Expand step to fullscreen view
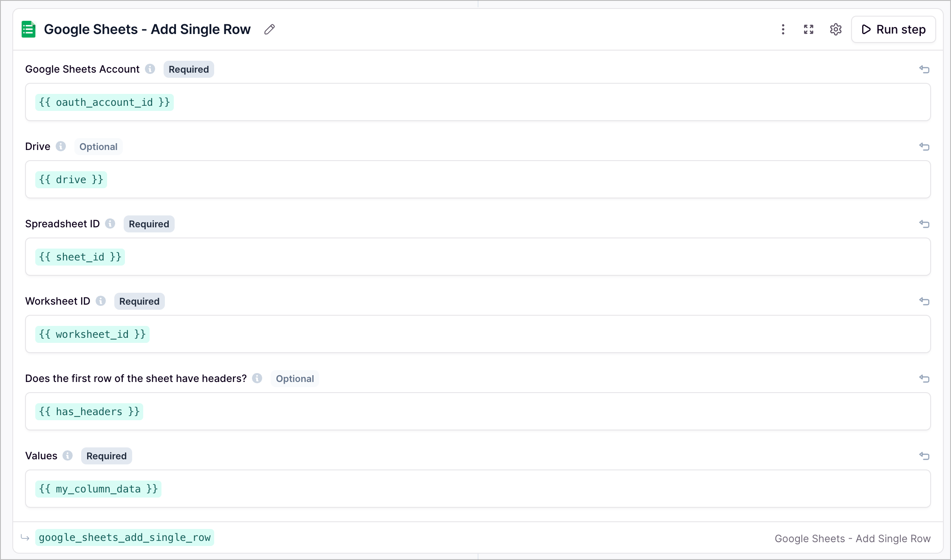The width and height of the screenshot is (951, 560). pos(809,29)
